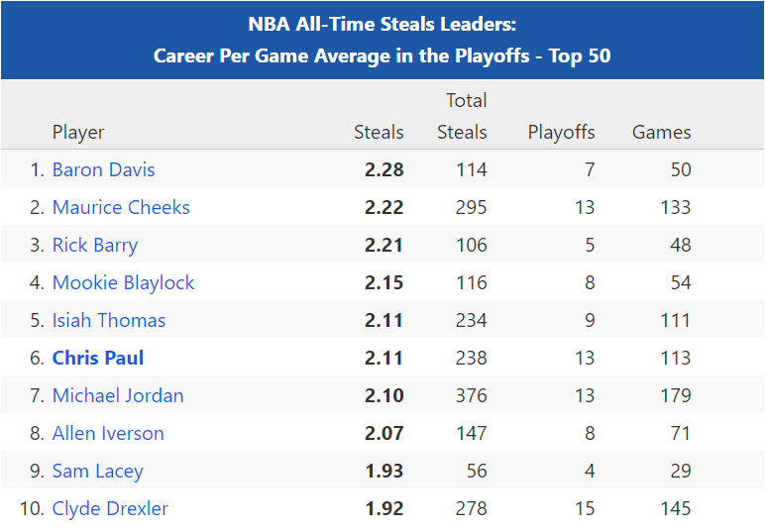The image size is (765, 532).
Task: Open Mookie Blaylock's player page
Action: 123,282
